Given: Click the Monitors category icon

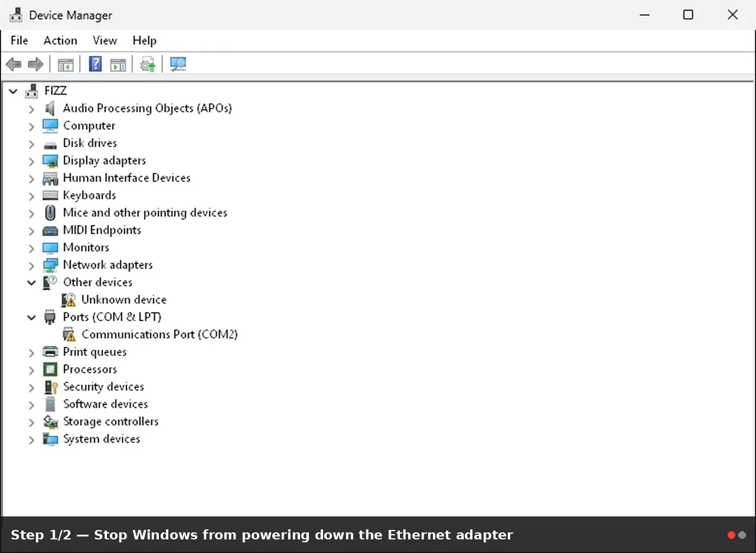Looking at the screenshot, I should pyautogui.click(x=50, y=247).
